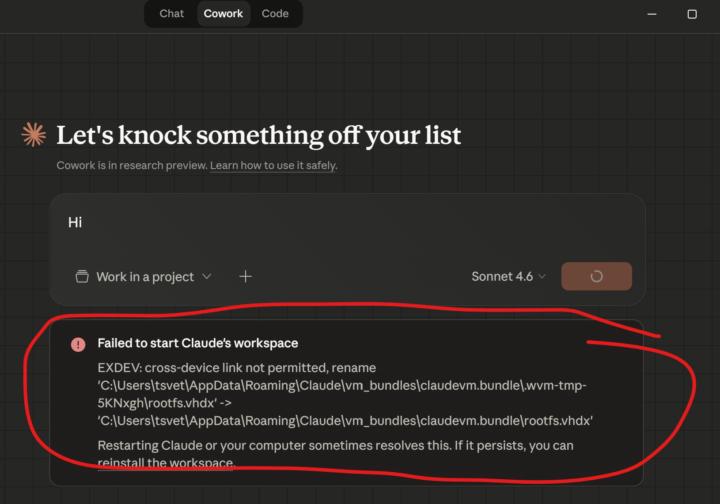
Task: Minimize the Claude window
Action: (x=652, y=14)
